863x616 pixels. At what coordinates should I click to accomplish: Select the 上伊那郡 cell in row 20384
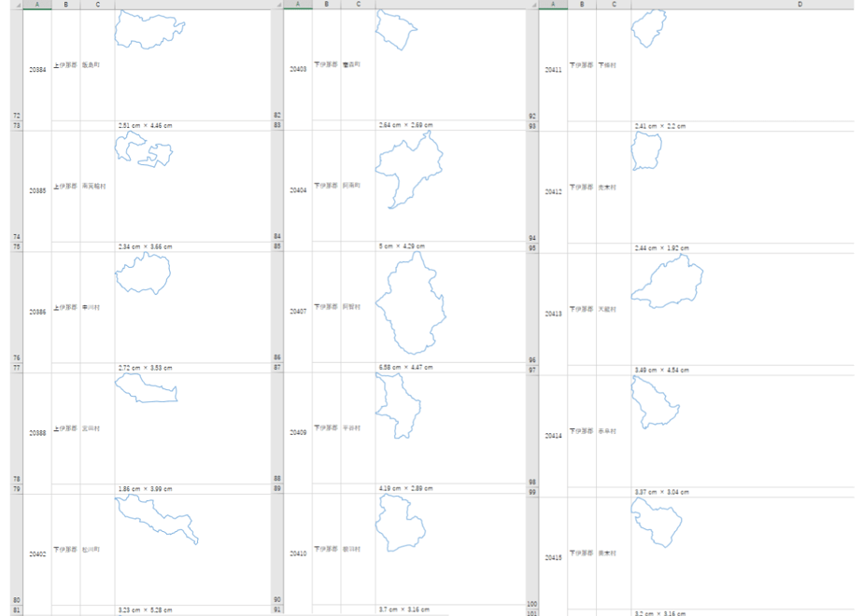(x=66, y=65)
